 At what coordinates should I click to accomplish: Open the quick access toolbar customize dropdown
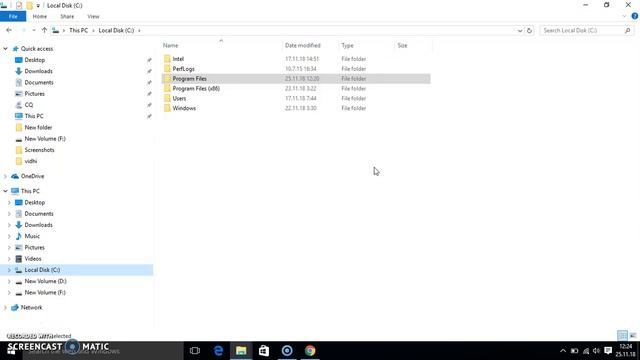click(38, 6)
